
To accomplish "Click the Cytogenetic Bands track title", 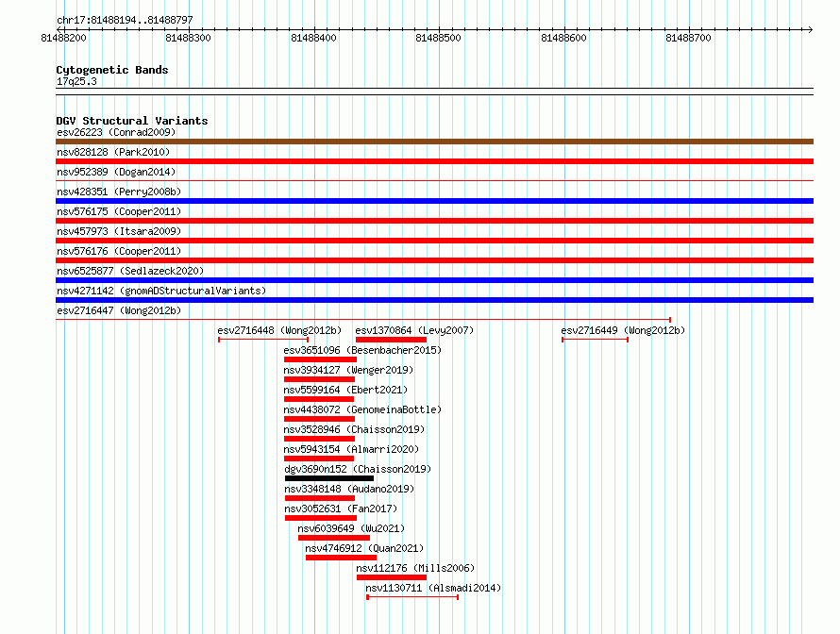I will [112, 70].
